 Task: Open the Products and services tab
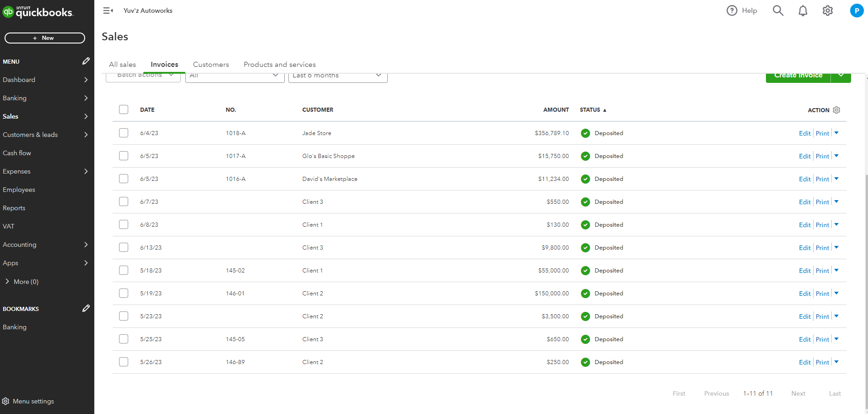click(279, 65)
